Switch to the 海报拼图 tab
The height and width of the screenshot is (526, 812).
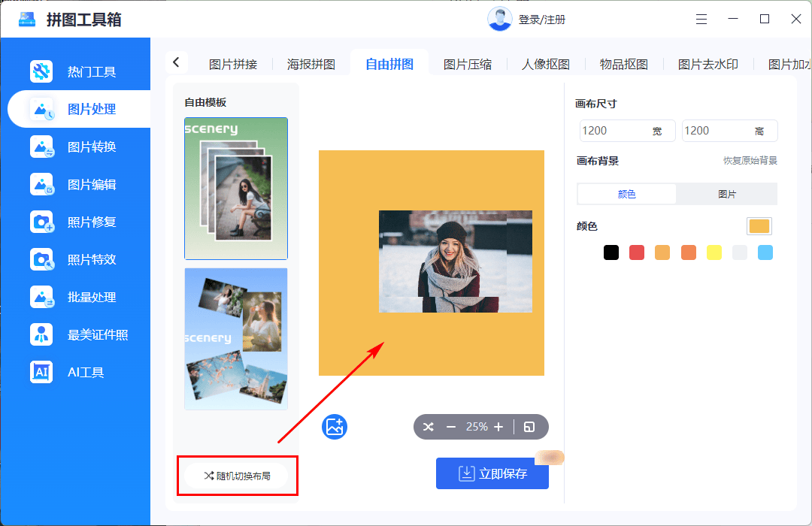tap(311, 64)
